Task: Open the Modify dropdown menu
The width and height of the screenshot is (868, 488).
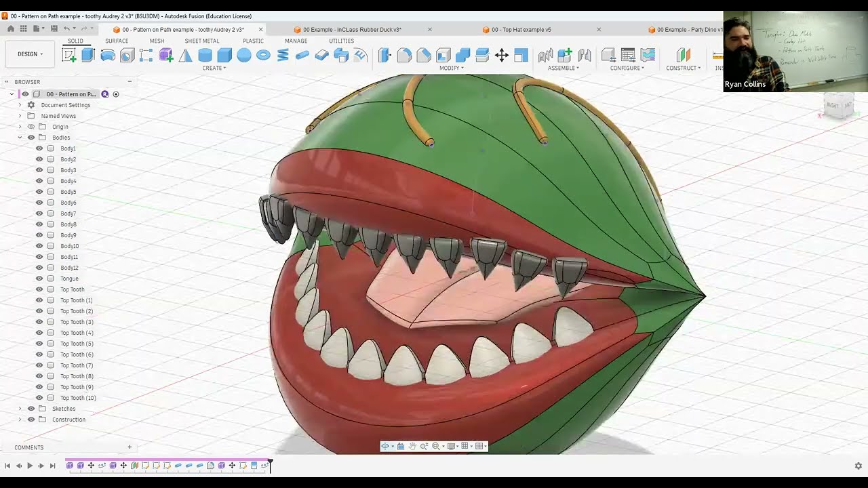Action: 452,68
